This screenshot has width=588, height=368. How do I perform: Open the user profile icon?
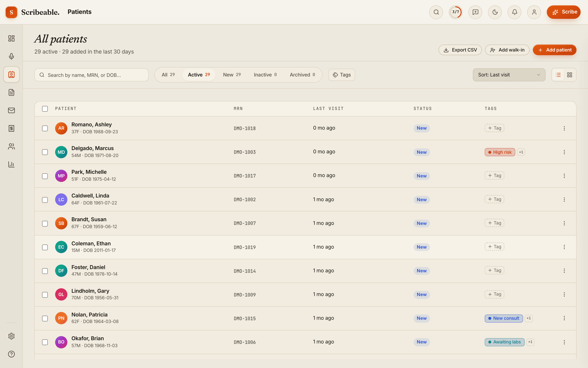pyautogui.click(x=534, y=12)
